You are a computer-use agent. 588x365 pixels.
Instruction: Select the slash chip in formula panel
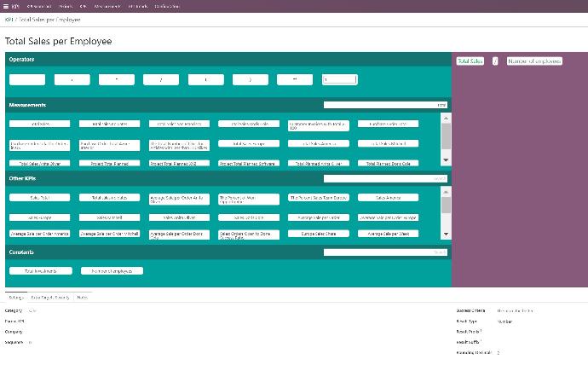[x=495, y=61]
